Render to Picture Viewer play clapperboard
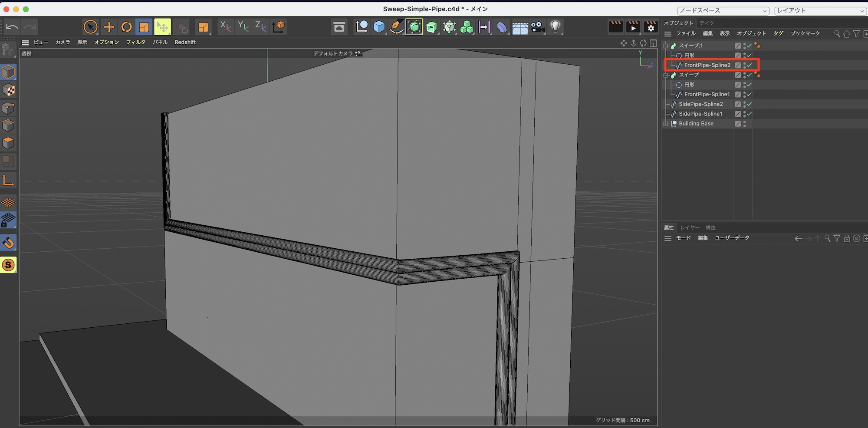 click(633, 27)
